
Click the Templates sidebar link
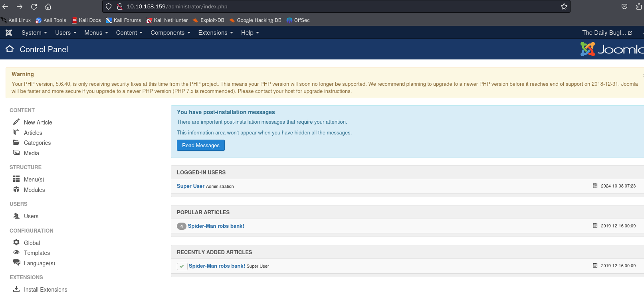point(37,253)
